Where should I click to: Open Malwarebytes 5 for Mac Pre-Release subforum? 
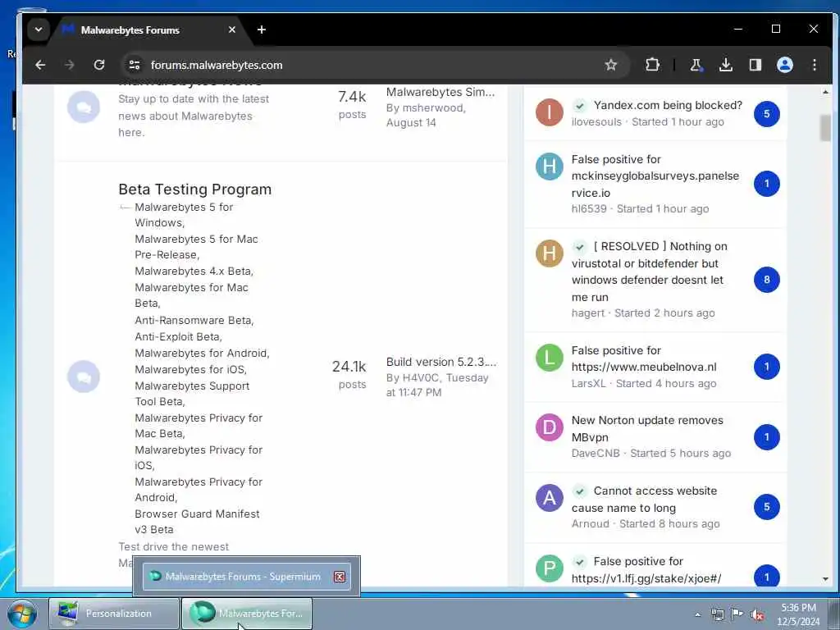pos(196,246)
